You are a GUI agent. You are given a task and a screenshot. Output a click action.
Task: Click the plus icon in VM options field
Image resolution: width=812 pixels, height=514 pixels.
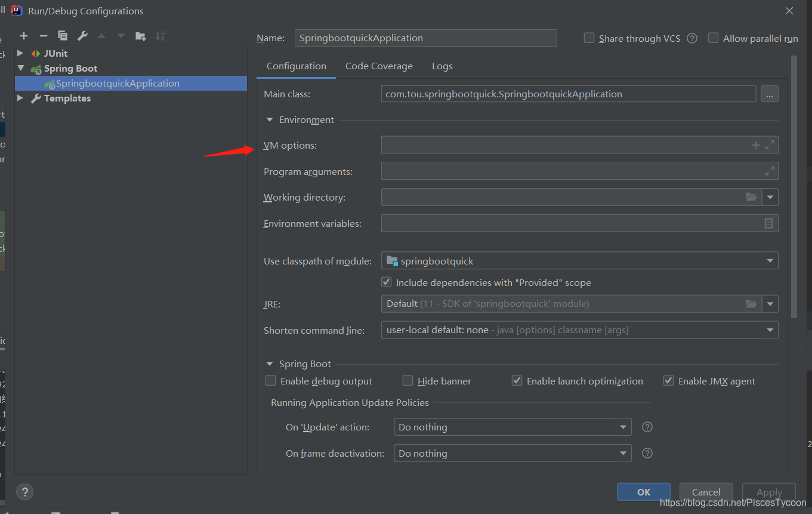pyautogui.click(x=755, y=145)
